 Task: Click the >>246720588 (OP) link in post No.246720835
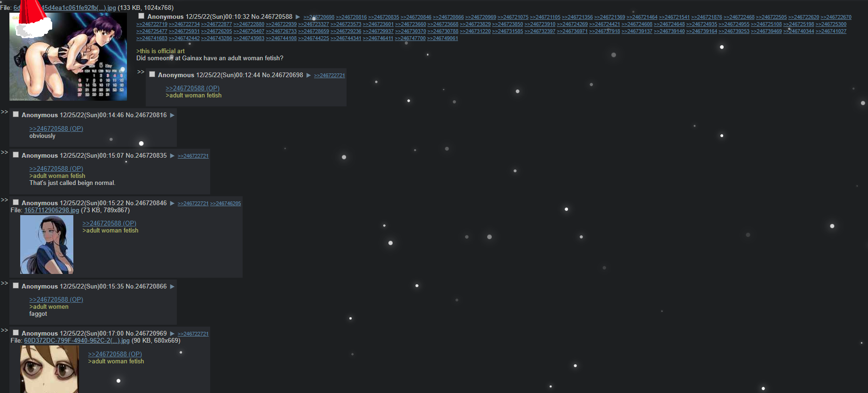click(x=56, y=168)
